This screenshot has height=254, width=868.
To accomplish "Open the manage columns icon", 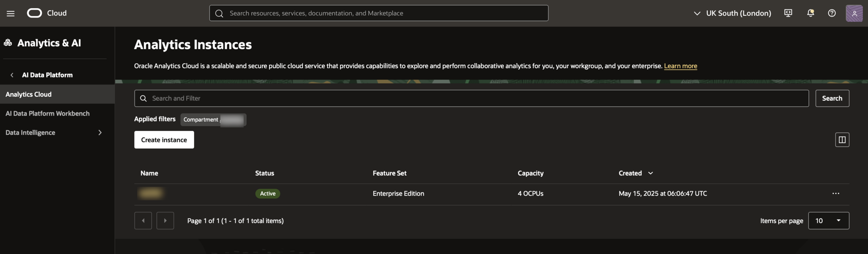I will (842, 140).
